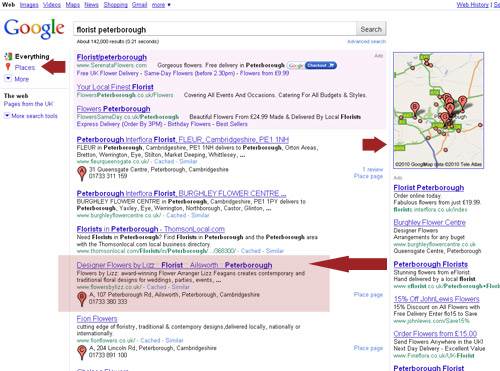500x371 pixels.
Task: Open Peterborough Interflora Florist FLEUR result
Action: coord(183,140)
